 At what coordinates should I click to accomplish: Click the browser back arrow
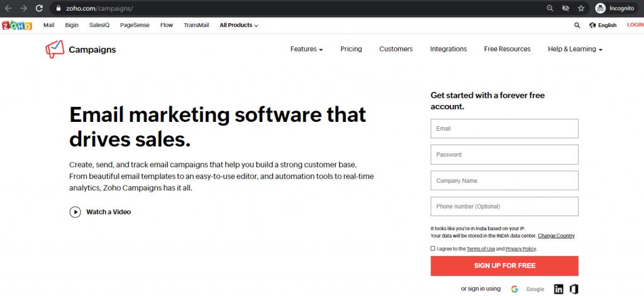point(8,8)
